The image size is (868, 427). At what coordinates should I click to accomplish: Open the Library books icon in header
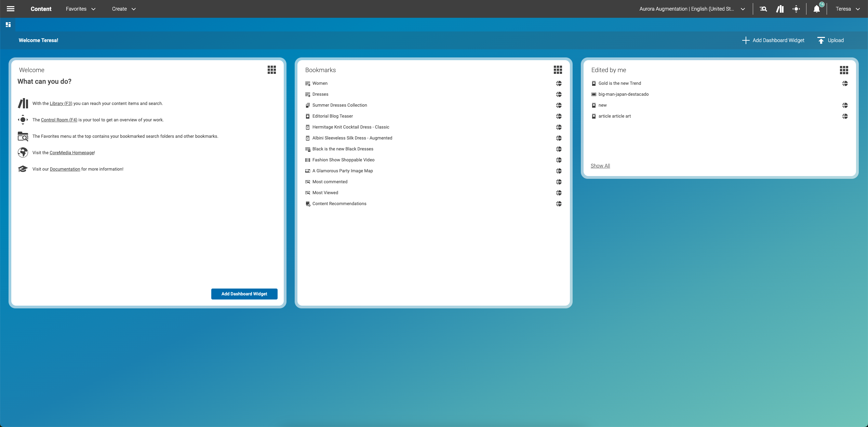click(780, 9)
